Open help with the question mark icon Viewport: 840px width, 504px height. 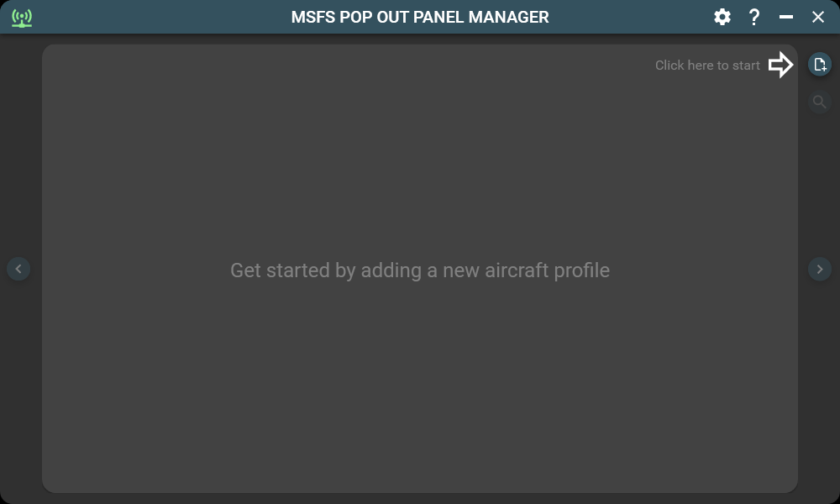click(x=754, y=17)
